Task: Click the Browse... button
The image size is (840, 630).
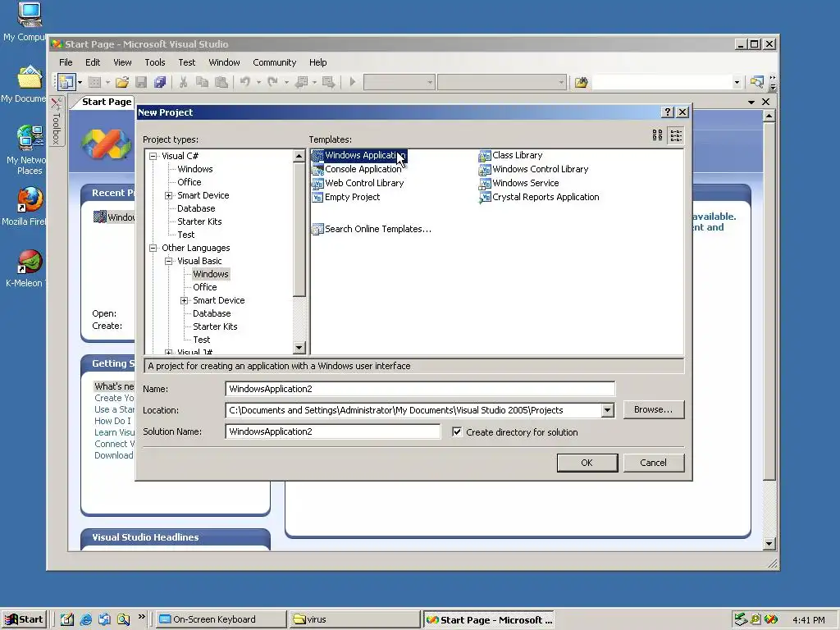Action: [x=653, y=410]
